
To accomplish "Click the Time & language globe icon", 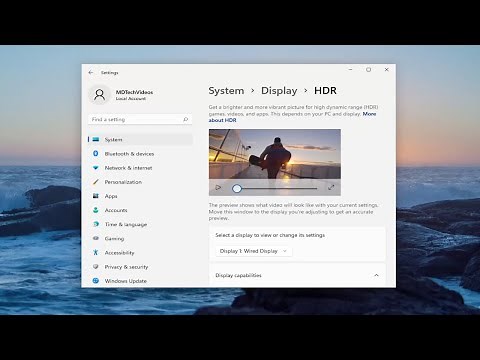I will tap(96, 224).
